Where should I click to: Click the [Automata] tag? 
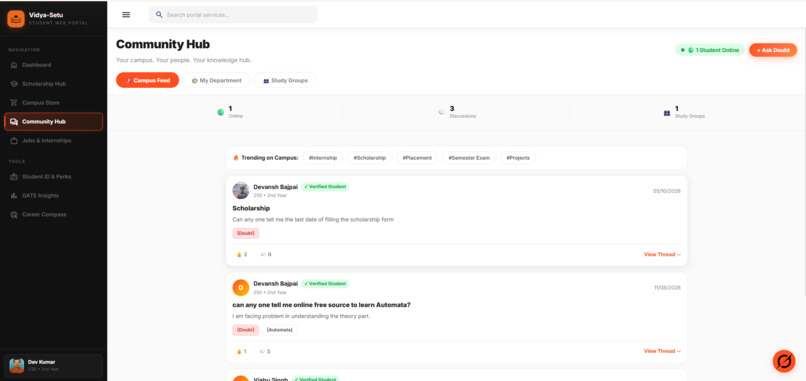pyautogui.click(x=280, y=330)
